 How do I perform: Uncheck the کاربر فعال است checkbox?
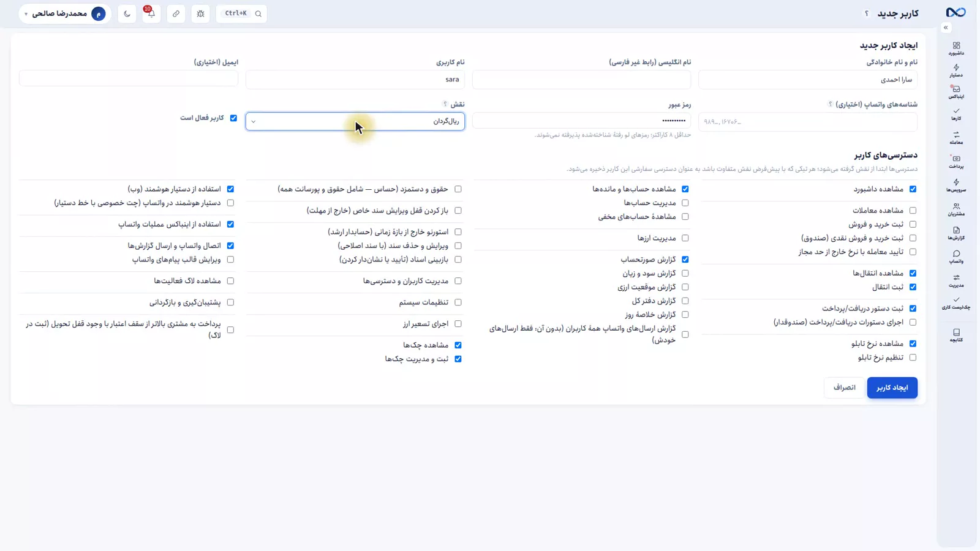point(233,118)
